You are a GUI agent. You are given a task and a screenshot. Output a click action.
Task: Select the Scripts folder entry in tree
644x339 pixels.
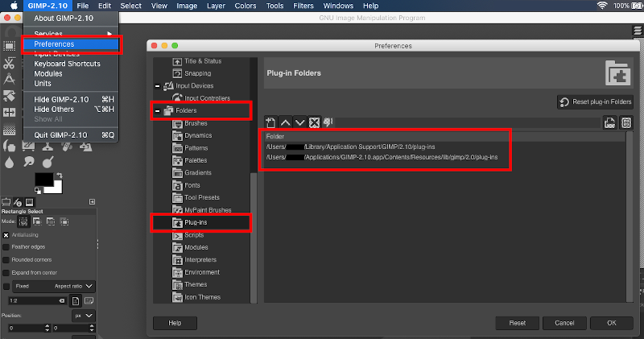pyautogui.click(x=194, y=235)
